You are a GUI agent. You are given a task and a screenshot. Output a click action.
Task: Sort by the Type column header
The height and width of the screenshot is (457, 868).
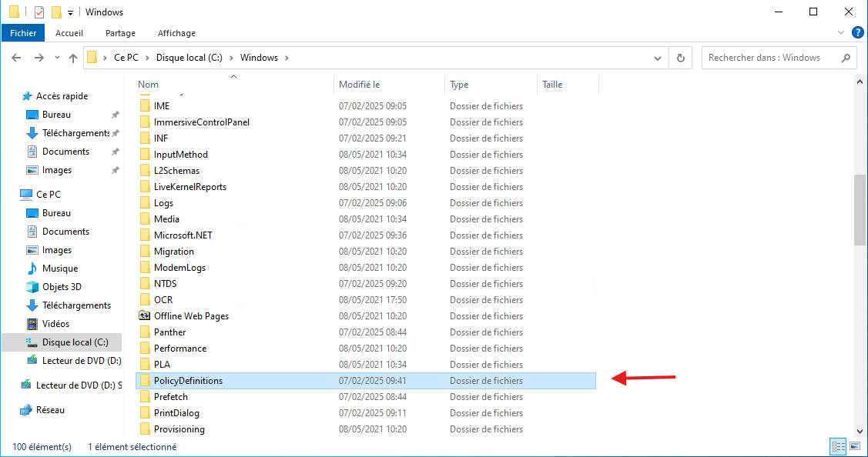(459, 85)
